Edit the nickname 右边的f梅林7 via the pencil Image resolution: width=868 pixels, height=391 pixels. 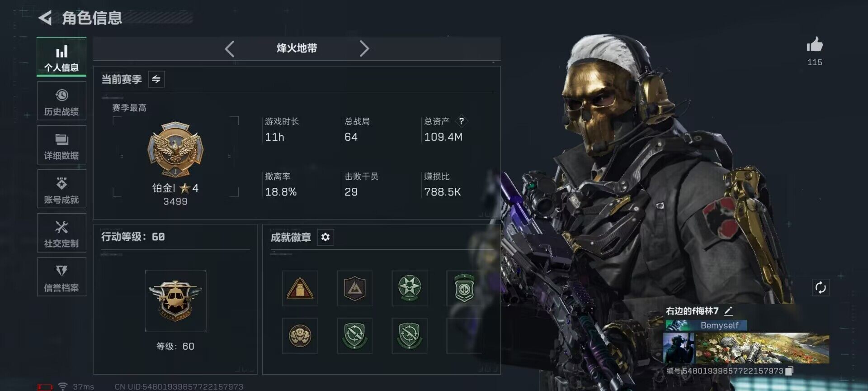728,311
